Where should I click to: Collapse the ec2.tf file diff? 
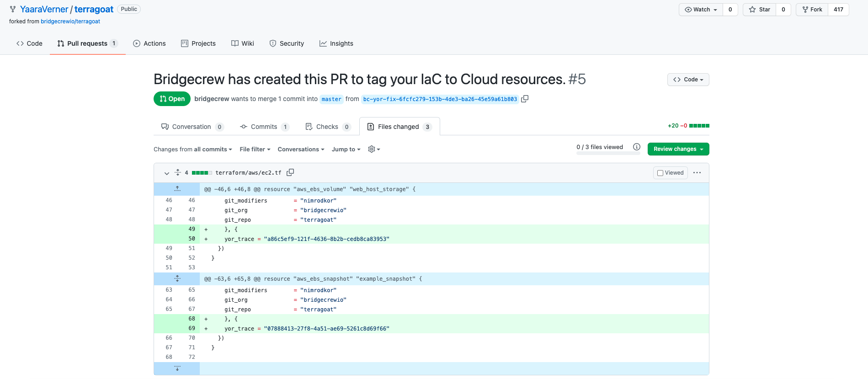167,173
